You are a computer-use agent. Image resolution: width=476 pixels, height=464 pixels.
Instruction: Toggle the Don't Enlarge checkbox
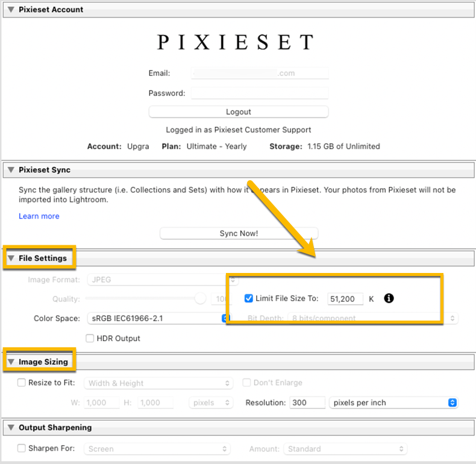[246, 383]
